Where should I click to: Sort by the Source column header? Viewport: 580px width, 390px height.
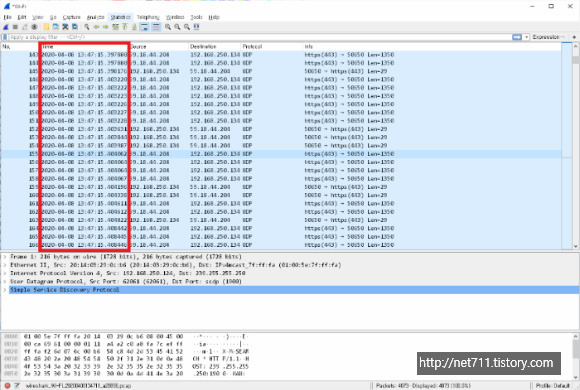[159, 47]
